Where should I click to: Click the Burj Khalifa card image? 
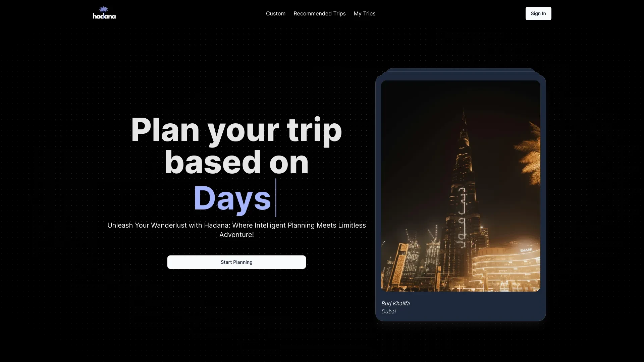[x=461, y=186]
